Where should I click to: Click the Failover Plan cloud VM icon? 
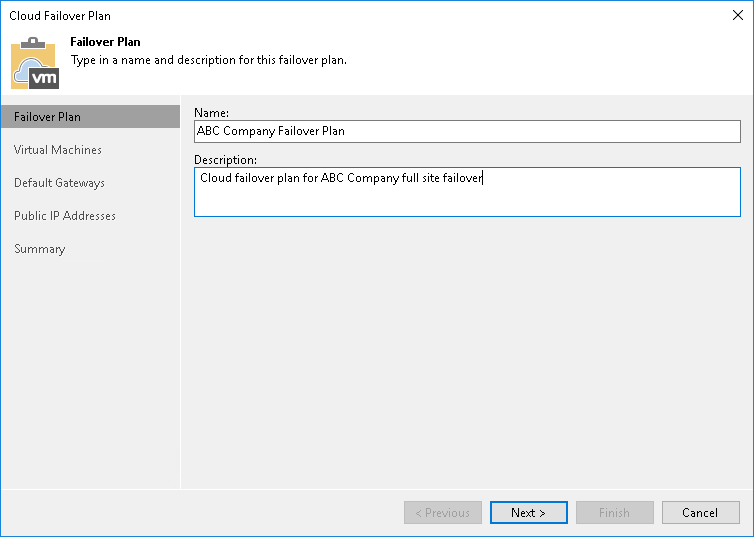coord(35,63)
